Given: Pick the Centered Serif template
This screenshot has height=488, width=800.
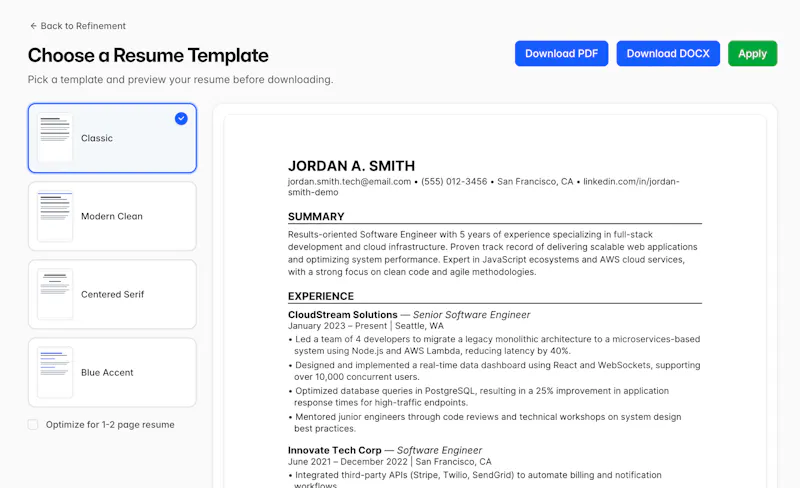Looking at the screenshot, I should coord(112,295).
